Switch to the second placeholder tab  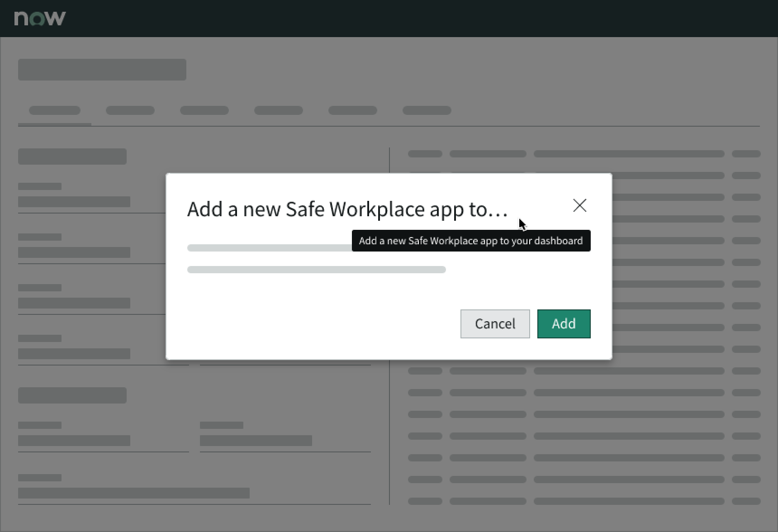coord(130,111)
